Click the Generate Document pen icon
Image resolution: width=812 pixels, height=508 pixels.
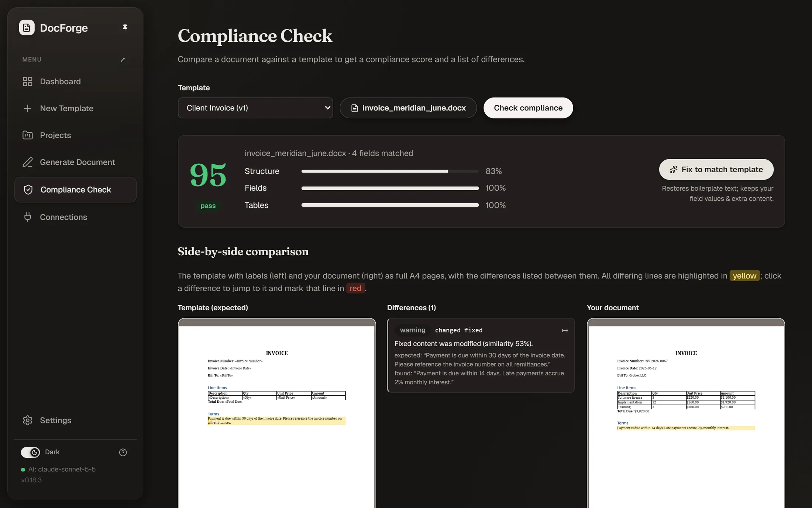(28, 162)
